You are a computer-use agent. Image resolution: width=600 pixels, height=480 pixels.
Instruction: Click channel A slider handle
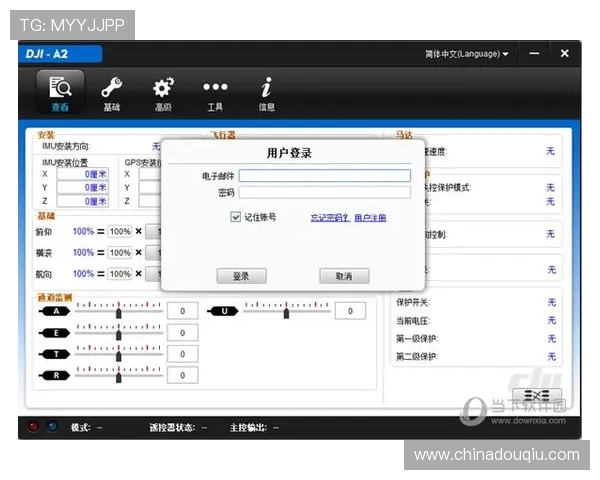coord(119,313)
